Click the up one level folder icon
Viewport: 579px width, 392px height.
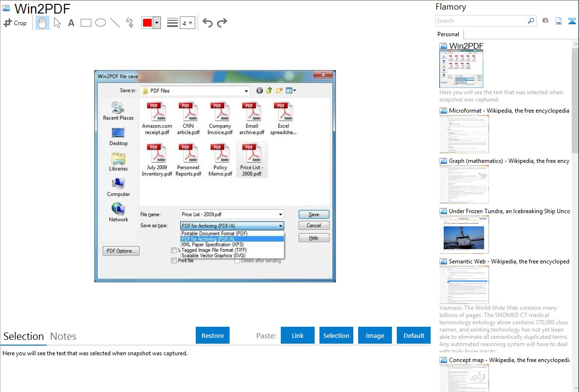269,90
